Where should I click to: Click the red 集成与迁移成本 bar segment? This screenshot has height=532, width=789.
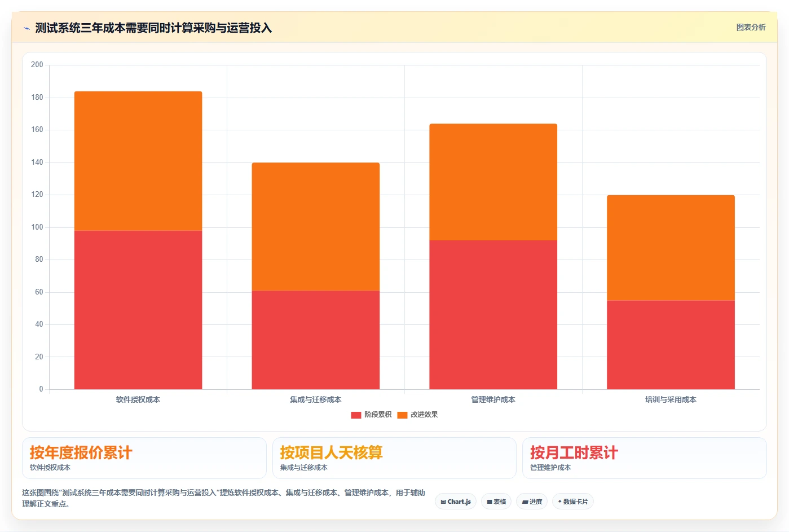(x=316, y=340)
